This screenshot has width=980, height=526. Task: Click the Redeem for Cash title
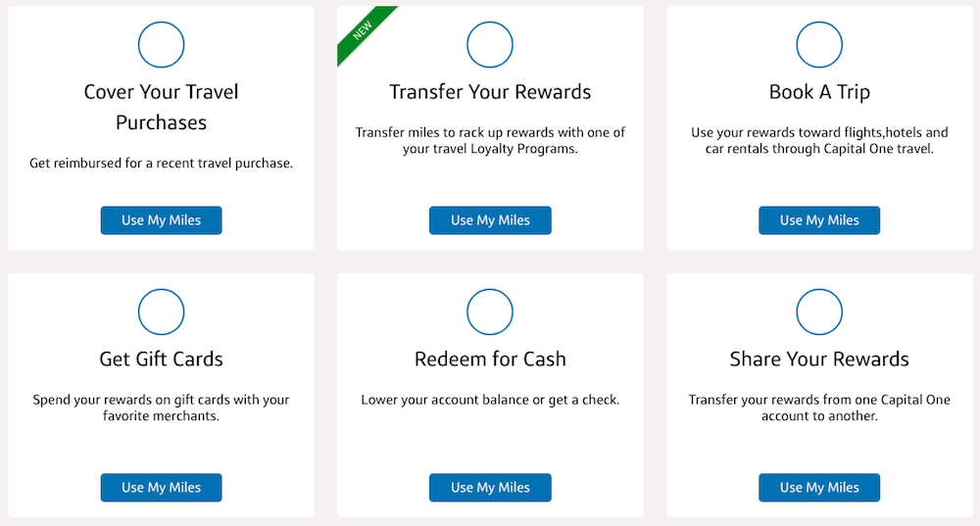coord(490,359)
